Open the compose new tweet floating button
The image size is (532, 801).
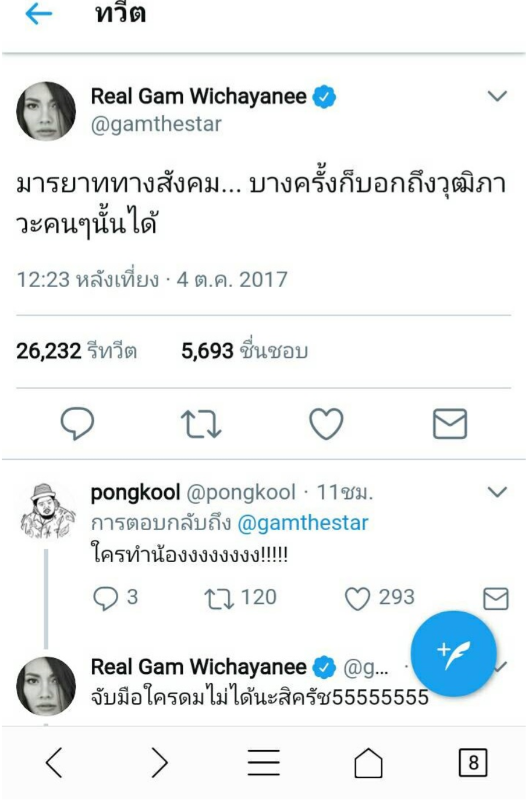pos(453,654)
